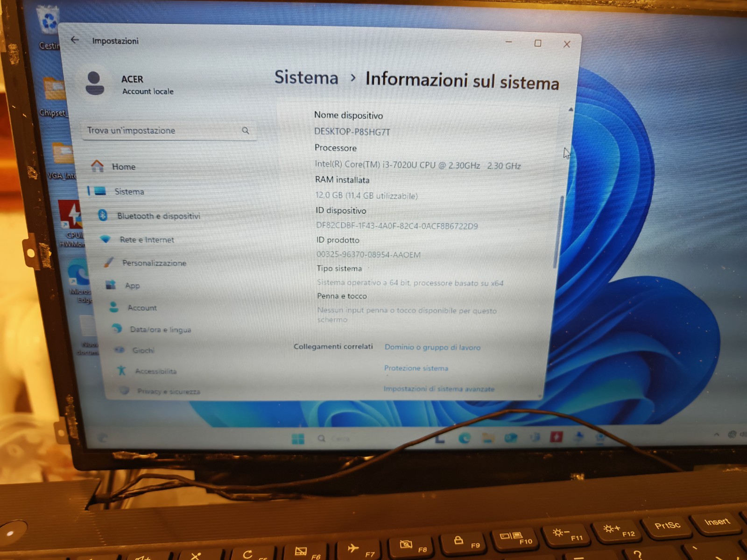This screenshot has height=560, width=747.
Task: Open File Explorer from the taskbar
Action: pos(488,438)
